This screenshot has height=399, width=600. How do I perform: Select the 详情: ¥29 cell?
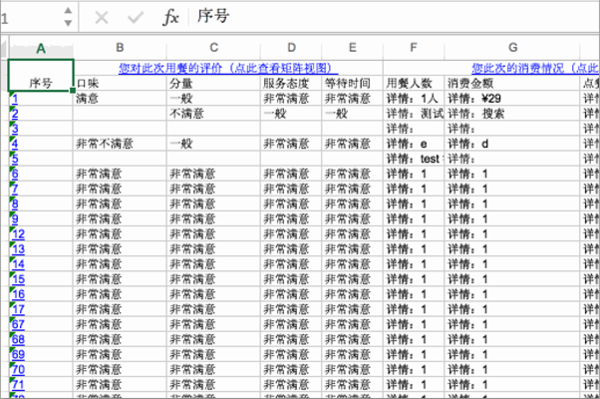tap(513, 99)
